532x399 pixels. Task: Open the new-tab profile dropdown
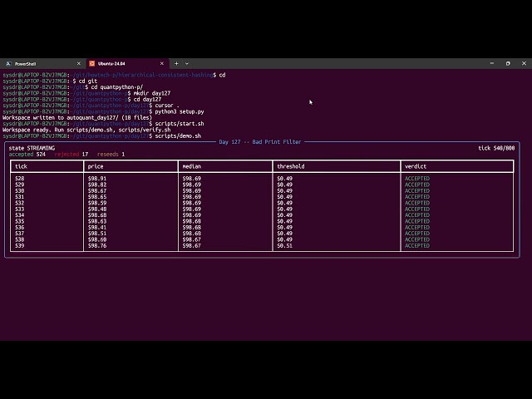(186, 63)
